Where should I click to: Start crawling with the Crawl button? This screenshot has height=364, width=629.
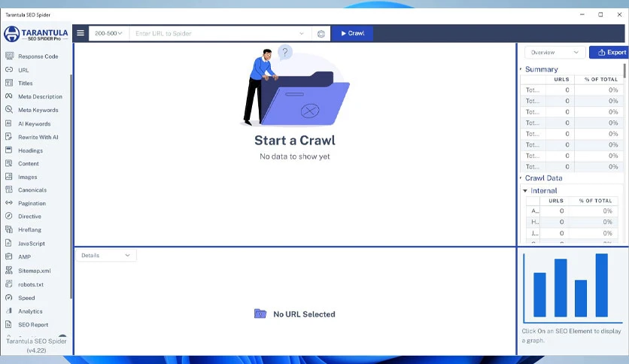point(352,33)
